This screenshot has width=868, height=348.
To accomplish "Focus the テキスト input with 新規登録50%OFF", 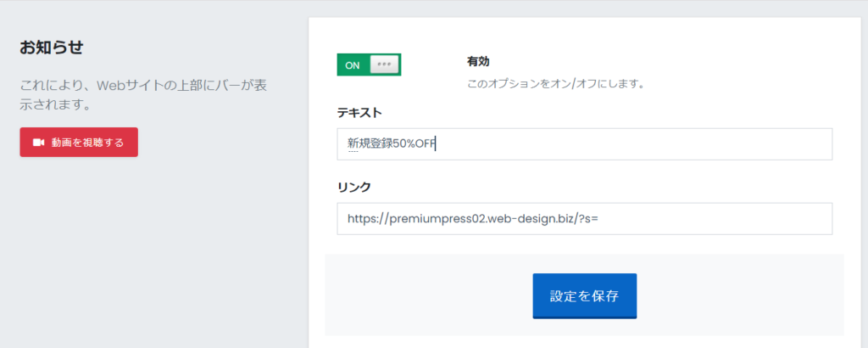I will tap(585, 144).
